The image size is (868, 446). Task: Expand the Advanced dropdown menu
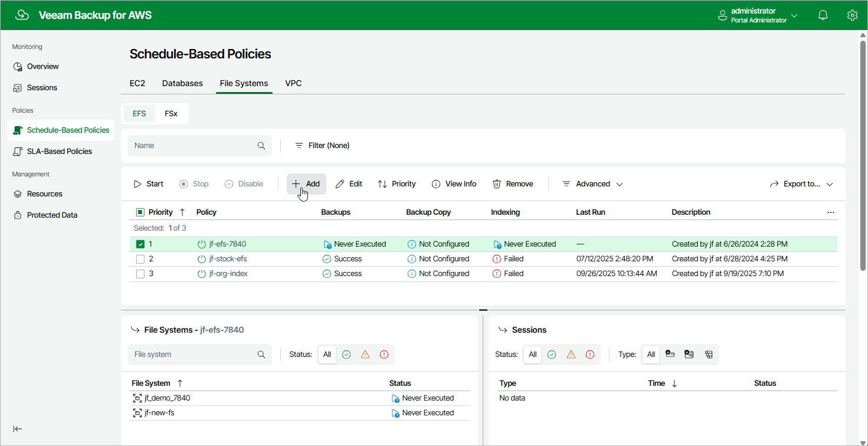[x=592, y=184]
